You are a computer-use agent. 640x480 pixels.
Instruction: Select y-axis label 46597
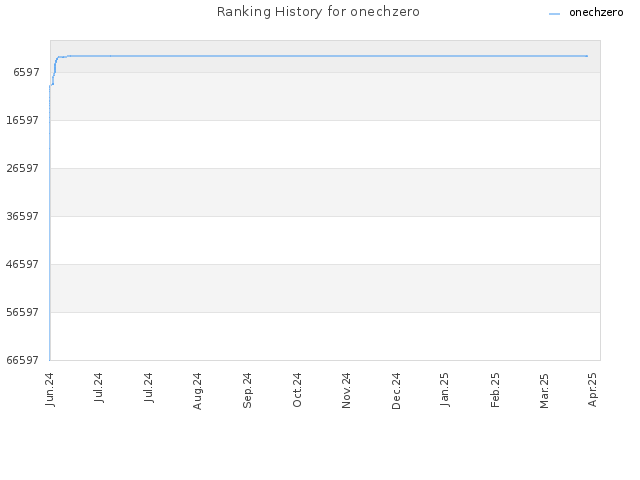[22, 264]
